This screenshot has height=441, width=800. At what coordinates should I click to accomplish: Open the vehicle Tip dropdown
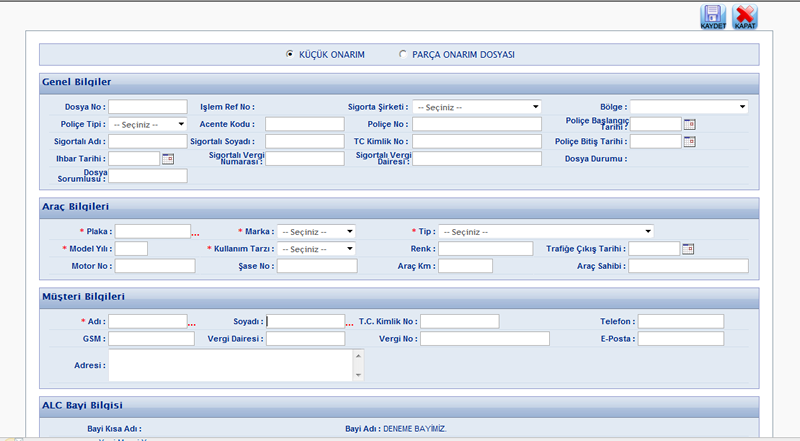coord(546,231)
